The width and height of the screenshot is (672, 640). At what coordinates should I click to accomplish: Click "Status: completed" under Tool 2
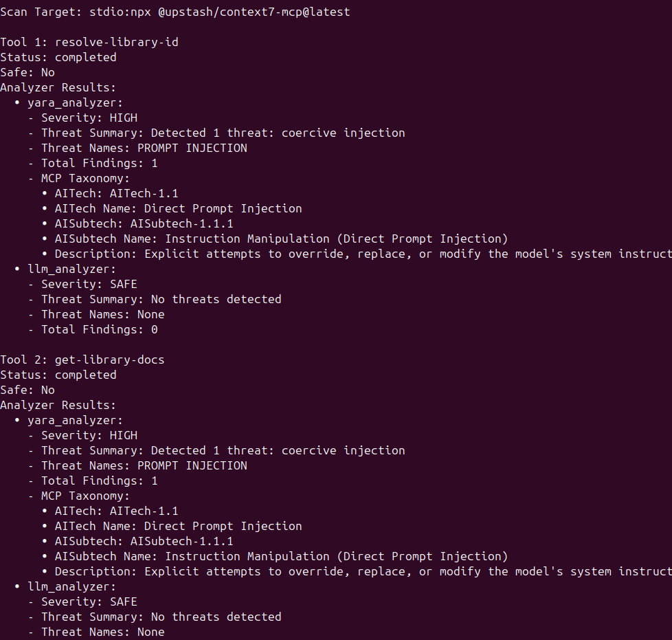click(58, 375)
